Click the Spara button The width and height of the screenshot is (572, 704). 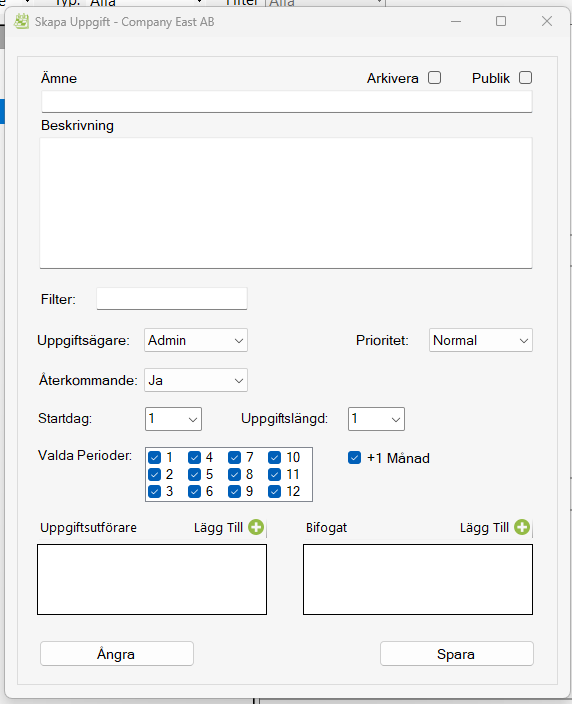coord(457,654)
